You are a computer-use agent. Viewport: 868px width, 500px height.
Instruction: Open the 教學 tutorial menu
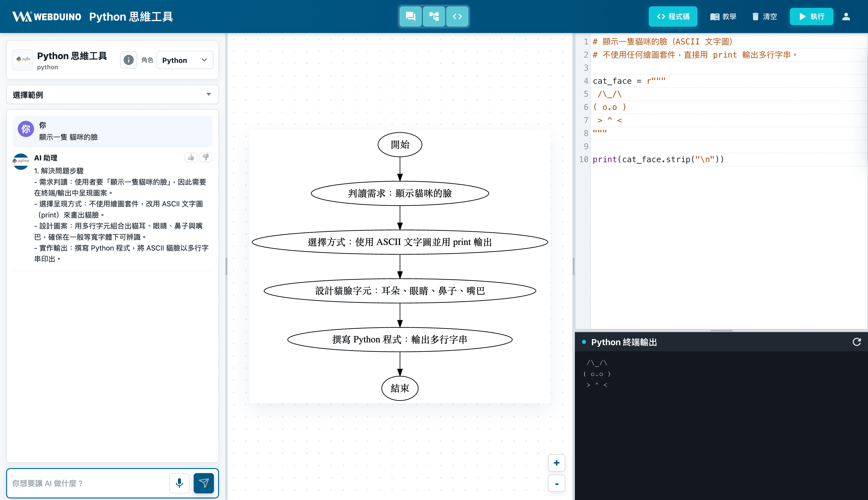[723, 16]
